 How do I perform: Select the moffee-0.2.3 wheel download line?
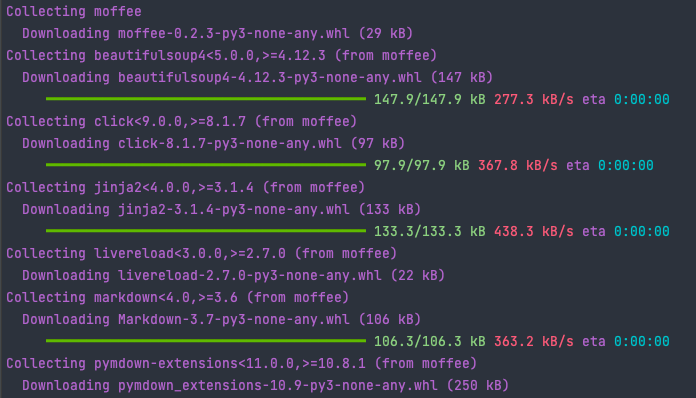coord(218,34)
